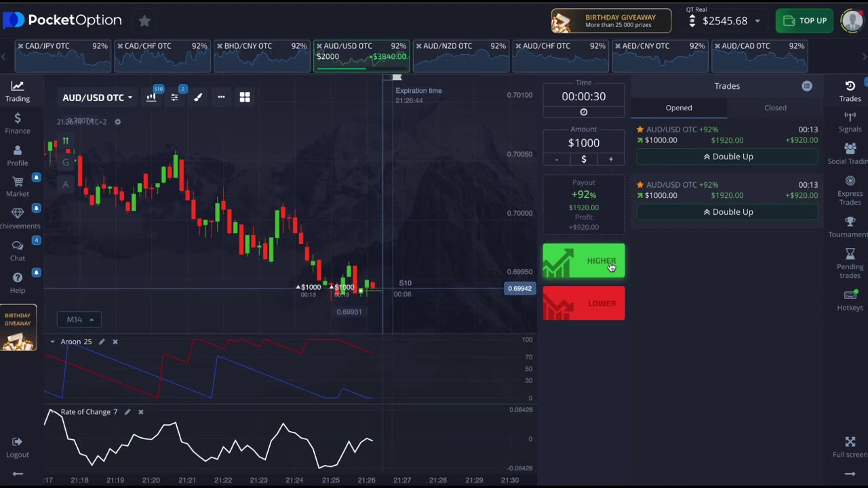The width and height of the screenshot is (868, 488).
Task: Click the $1000 amount field
Action: click(x=584, y=143)
